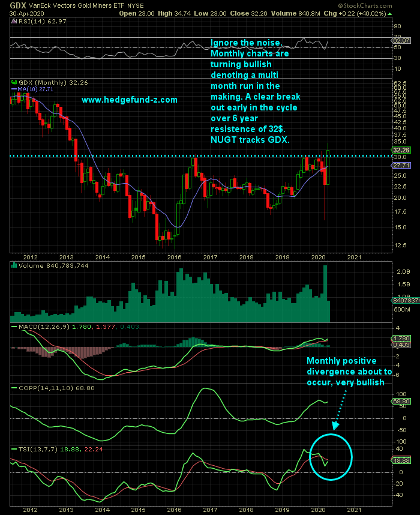Click the RSI(14) legend icon
The image size is (420, 515).
14,22
